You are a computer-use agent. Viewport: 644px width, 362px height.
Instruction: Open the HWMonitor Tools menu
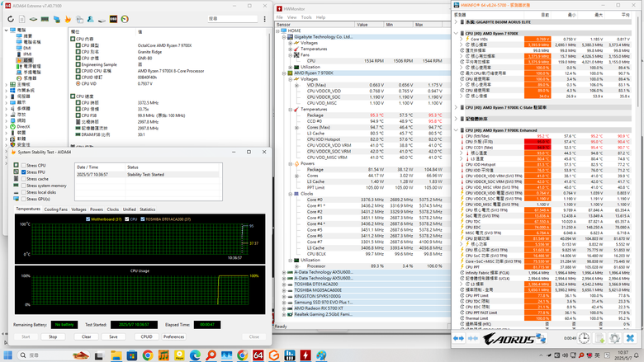306,17
